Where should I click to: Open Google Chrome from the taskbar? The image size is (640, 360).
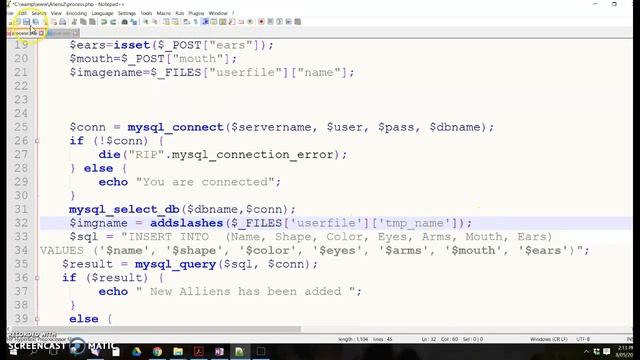(157, 351)
